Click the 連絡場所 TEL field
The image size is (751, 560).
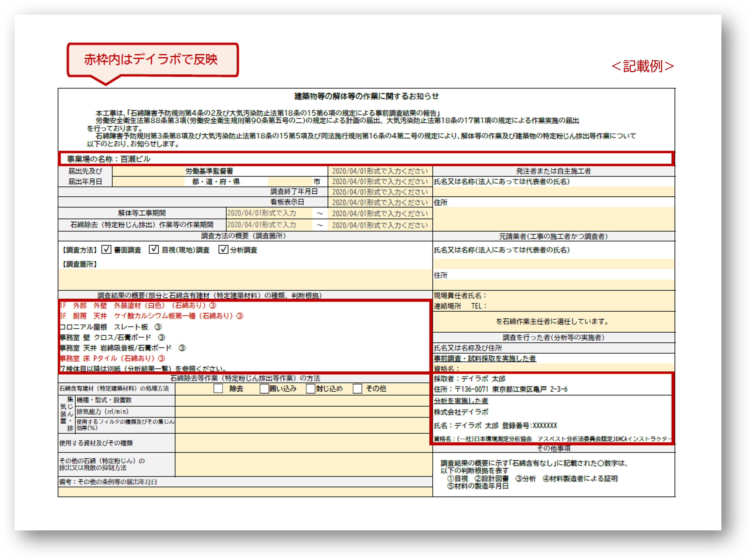pos(553,306)
